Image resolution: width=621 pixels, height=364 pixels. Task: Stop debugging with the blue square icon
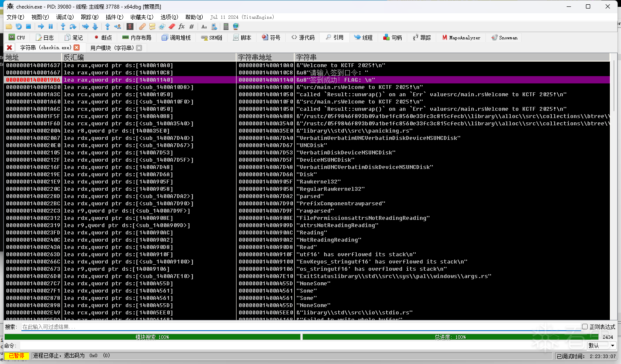pyautogui.click(x=28, y=27)
